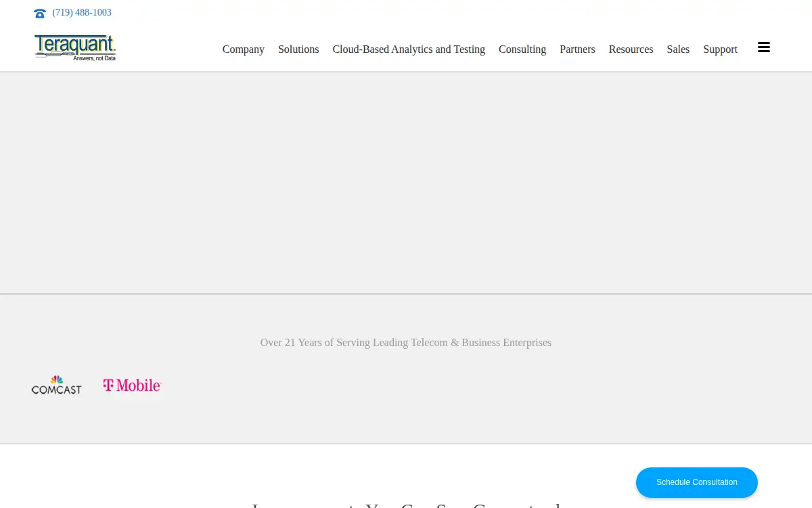Open the Resources menu item
The height and width of the screenshot is (508, 812).
click(631, 49)
